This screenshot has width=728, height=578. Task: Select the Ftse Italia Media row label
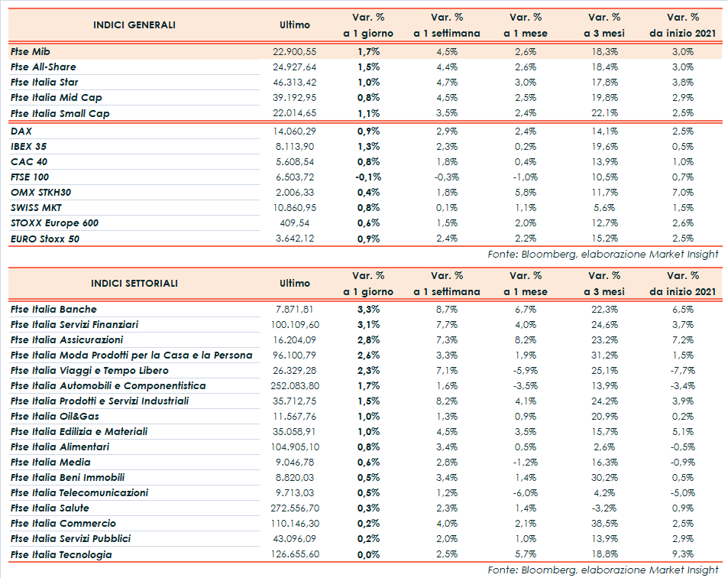click(x=50, y=463)
